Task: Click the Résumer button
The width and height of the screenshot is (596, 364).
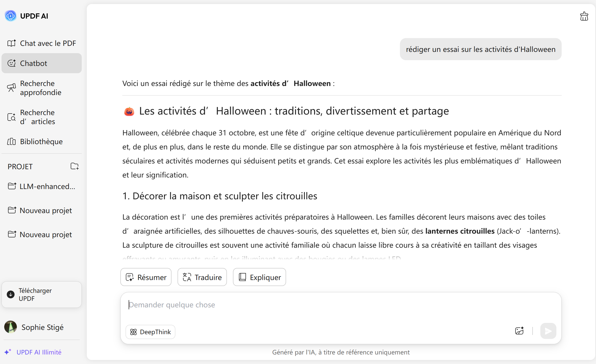Action: click(x=146, y=277)
